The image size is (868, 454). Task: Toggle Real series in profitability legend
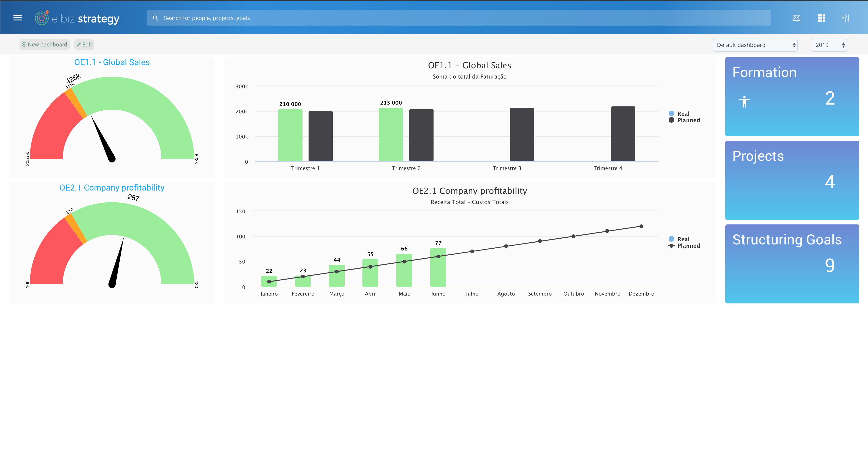pos(683,239)
